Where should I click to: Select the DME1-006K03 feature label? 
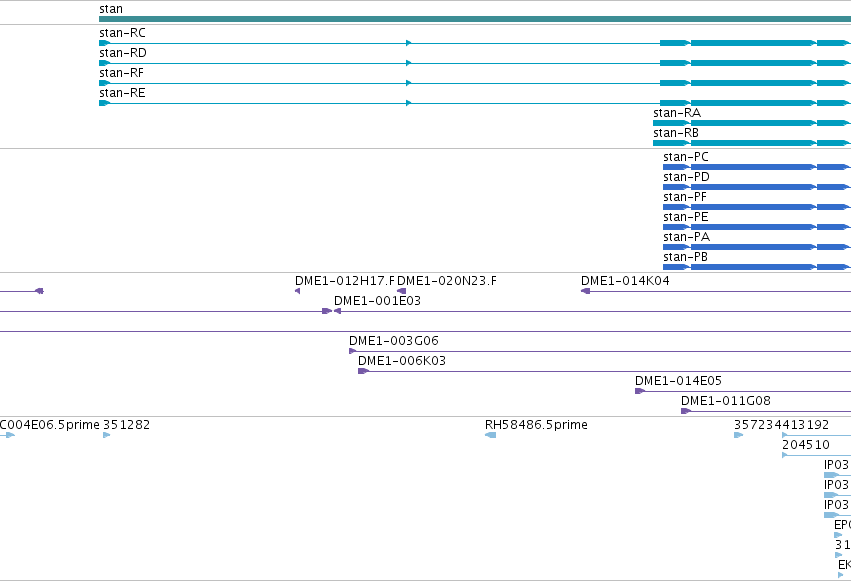click(402, 361)
